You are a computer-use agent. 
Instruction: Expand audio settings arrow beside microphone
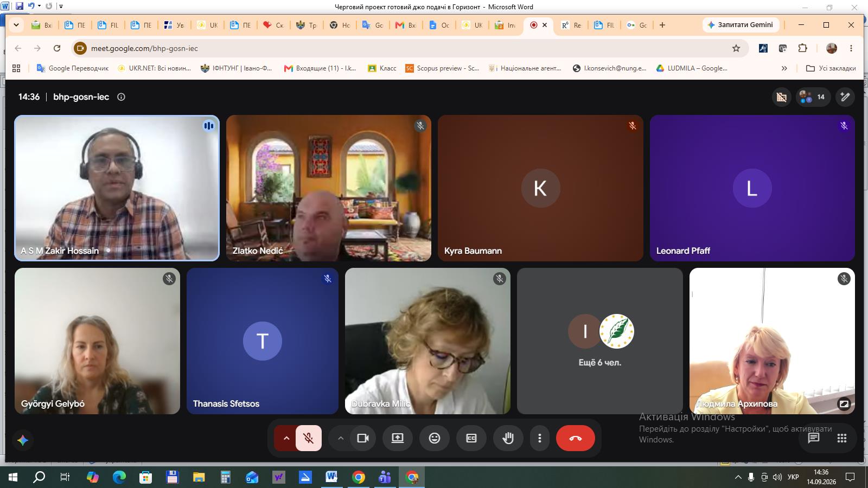point(286,438)
